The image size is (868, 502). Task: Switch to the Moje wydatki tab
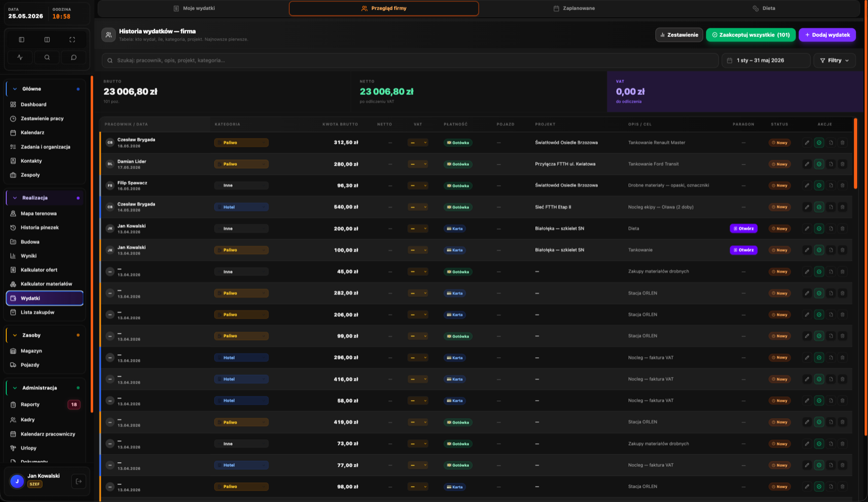[x=194, y=8]
